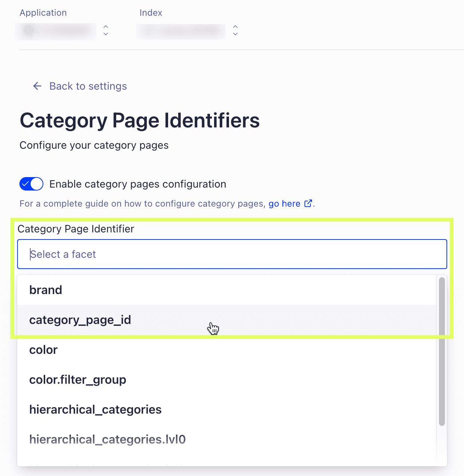Click the Enable category pages configuration label

click(x=138, y=184)
